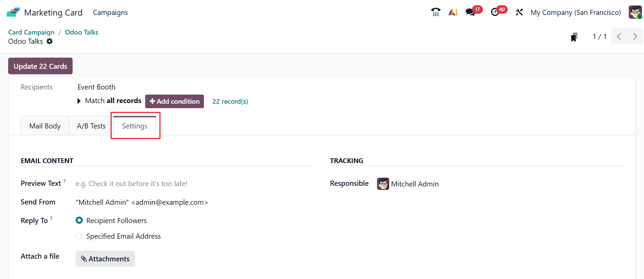Switch to the Mail Body tab
Viewport: 644px width, 279px height.
tap(45, 126)
